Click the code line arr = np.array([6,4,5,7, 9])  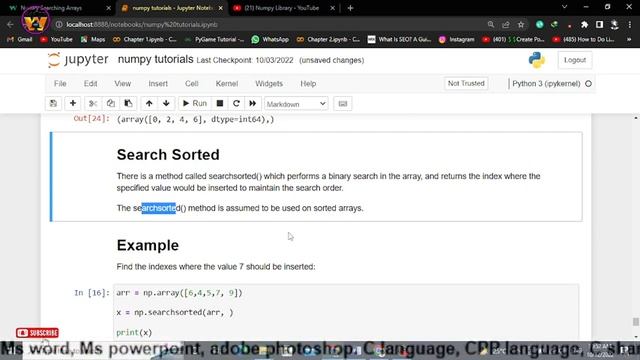[179, 293]
